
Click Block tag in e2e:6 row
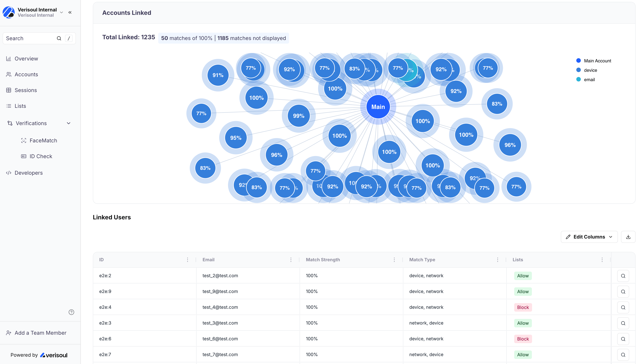pyautogui.click(x=523, y=339)
